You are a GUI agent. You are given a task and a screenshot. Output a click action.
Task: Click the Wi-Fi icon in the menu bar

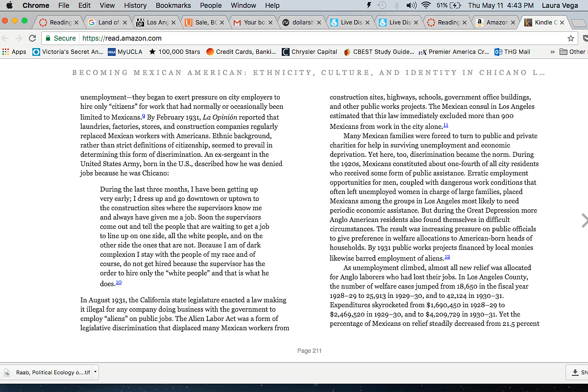point(425,5)
